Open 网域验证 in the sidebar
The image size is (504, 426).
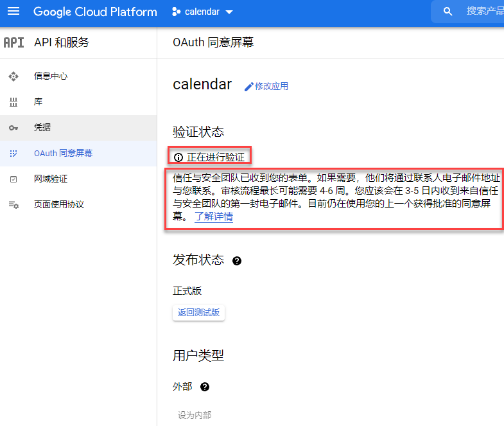(x=78, y=179)
